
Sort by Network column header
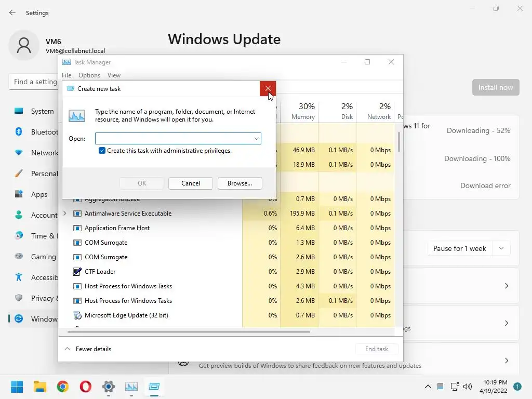(x=376, y=111)
